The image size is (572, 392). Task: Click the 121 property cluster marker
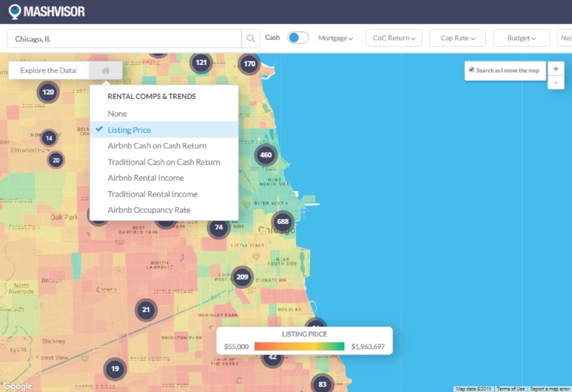[x=201, y=62]
